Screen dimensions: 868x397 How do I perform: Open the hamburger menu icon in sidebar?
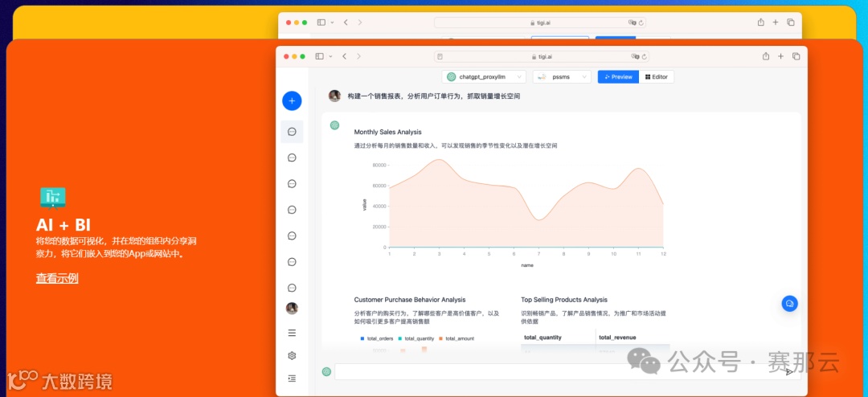click(x=292, y=333)
